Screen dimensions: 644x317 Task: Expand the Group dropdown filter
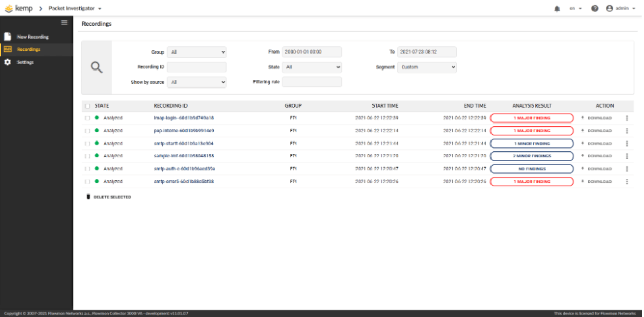pos(197,52)
